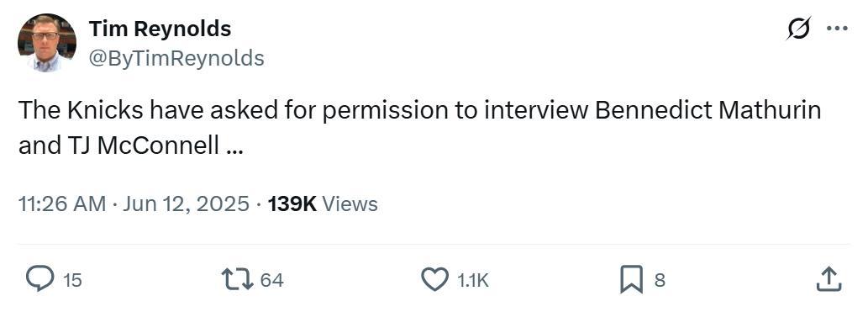Open the Tim Reynolds display name link
This screenshot has height=312, width=868.
tap(160, 29)
